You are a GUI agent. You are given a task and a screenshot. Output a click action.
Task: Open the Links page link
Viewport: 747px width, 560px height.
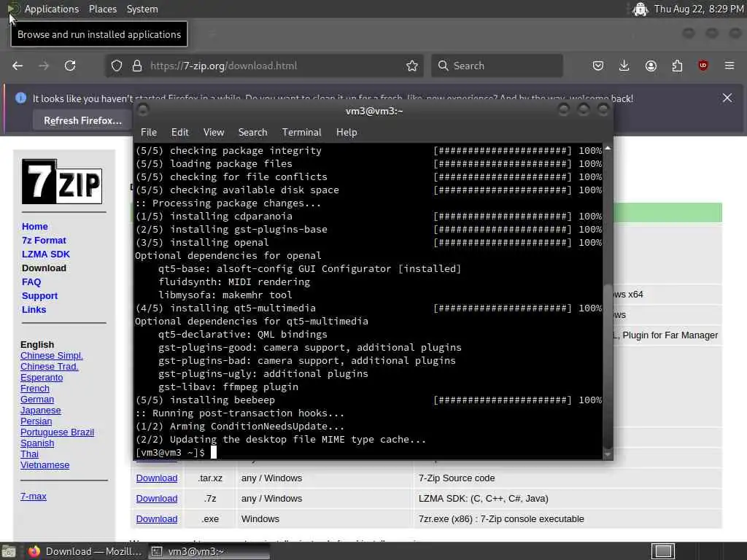34,309
